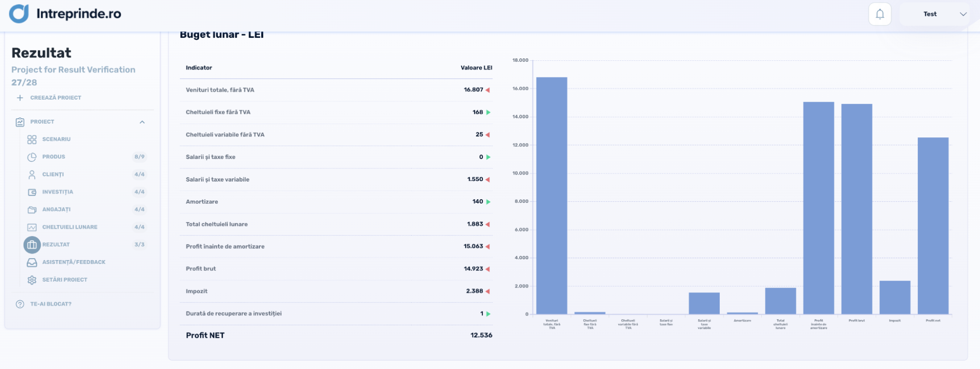The image size is (980, 369).
Task: Click the Investiția wallet icon
Action: (x=32, y=192)
